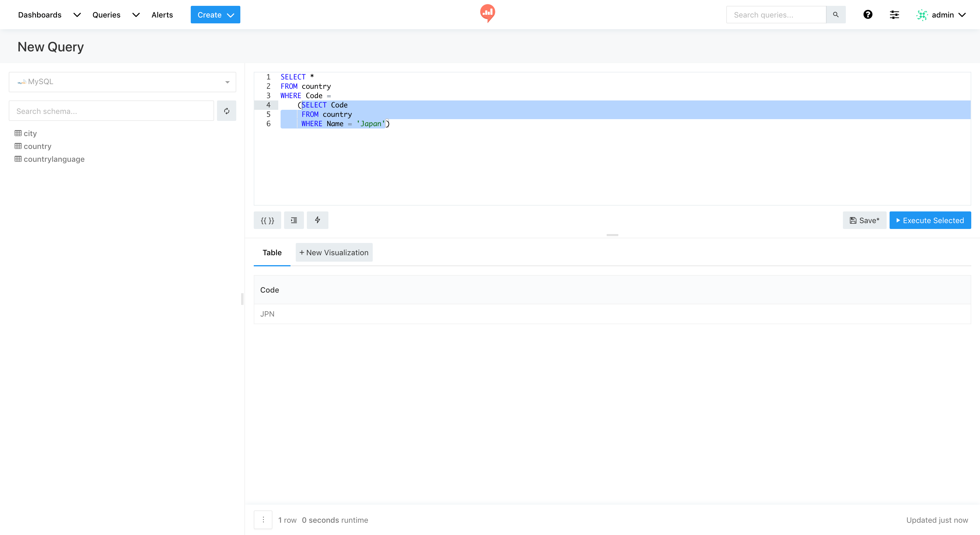Viewport: 980px width, 535px height.
Task: Toggle the autocomplete lightning bolt
Action: (317, 220)
